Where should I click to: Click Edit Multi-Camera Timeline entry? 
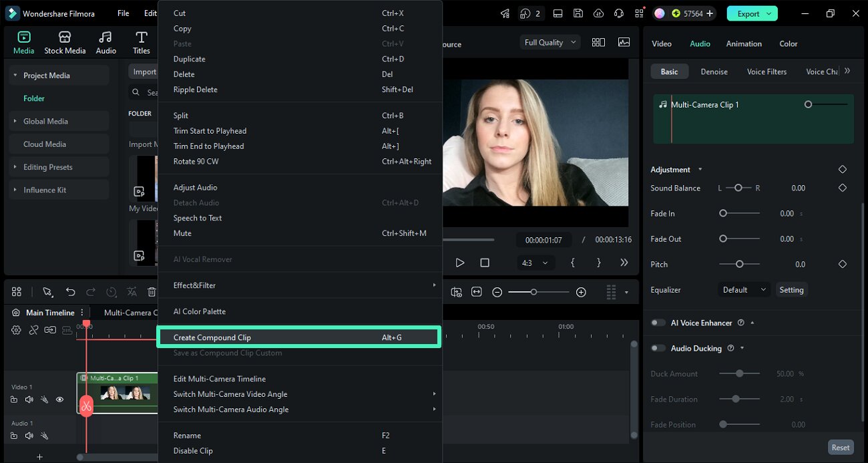299,379
